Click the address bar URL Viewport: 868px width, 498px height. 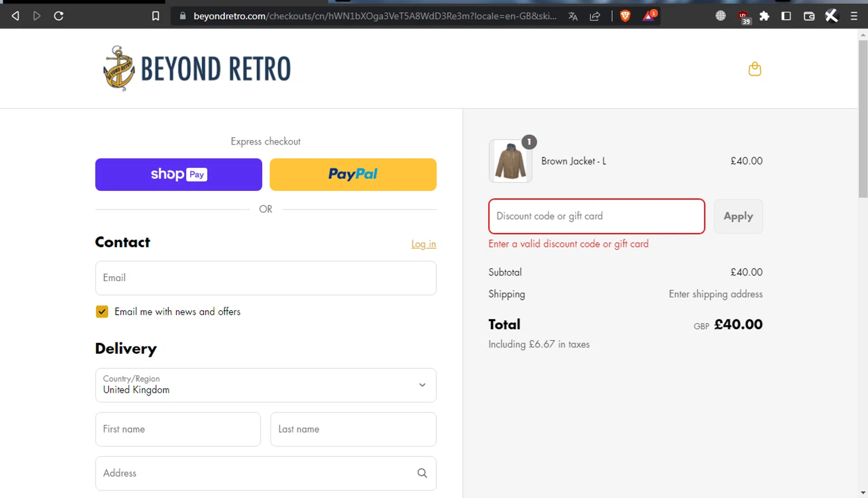coord(375,16)
